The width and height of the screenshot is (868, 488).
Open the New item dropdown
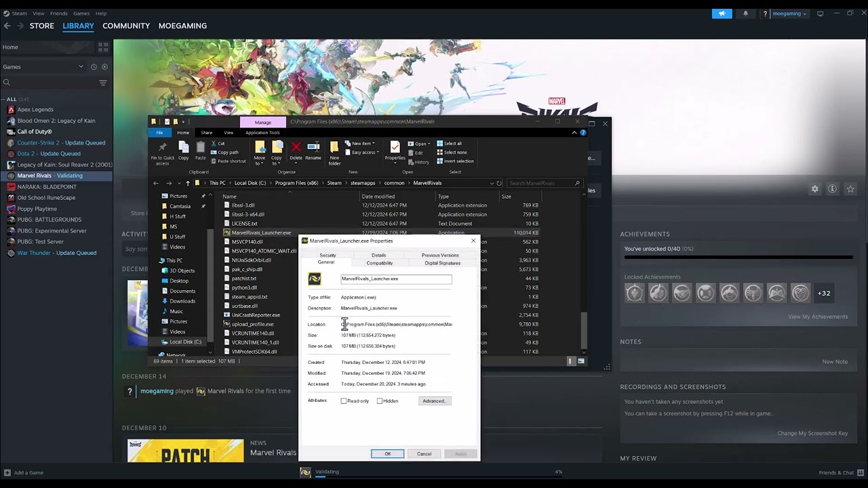[x=360, y=144]
